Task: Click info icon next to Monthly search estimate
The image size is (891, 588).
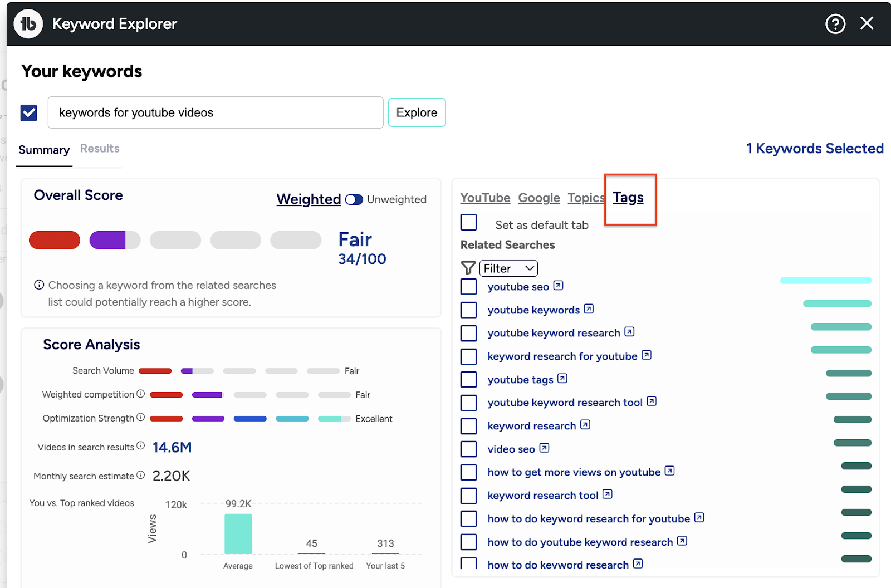Action: point(141,475)
